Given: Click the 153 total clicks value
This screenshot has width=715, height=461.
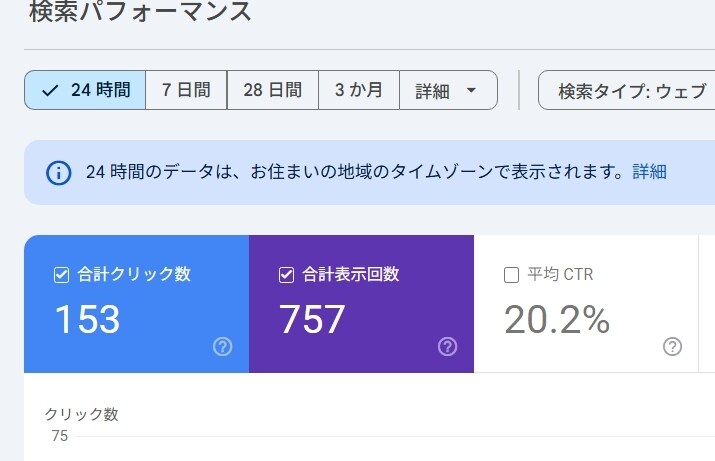Looking at the screenshot, I should tap(88, 319).
